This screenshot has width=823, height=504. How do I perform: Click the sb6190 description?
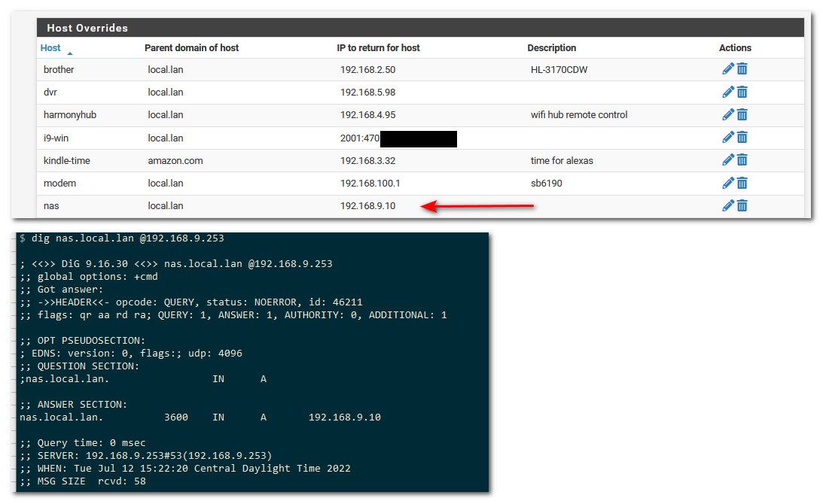point(547,183)
